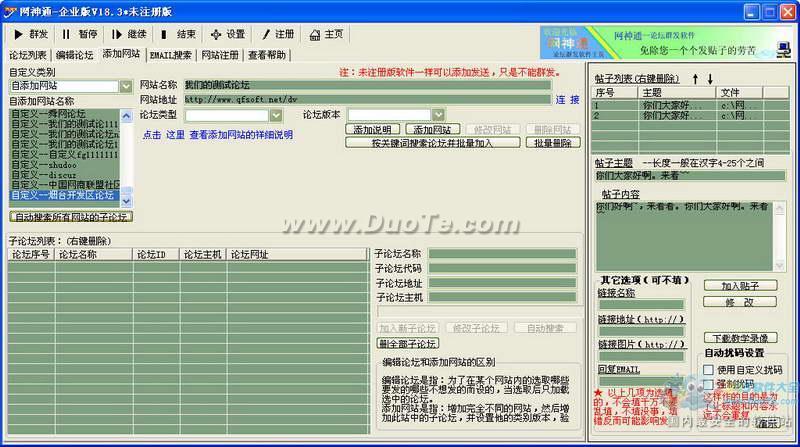
Task: Switch to 论坛列表 tab
Action: [x=28, y=55]
